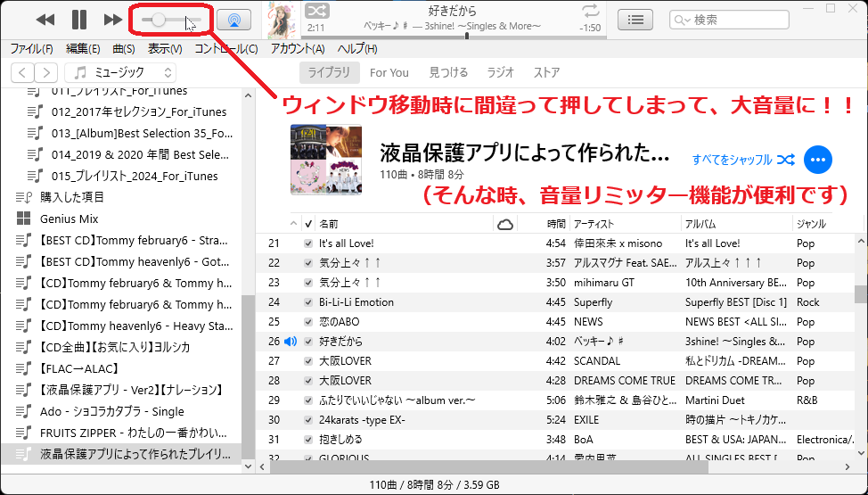Pause playback with the pause button
The height and width of the screenshot is (495, 868).
pyautogui.click(x=79, y=20)
